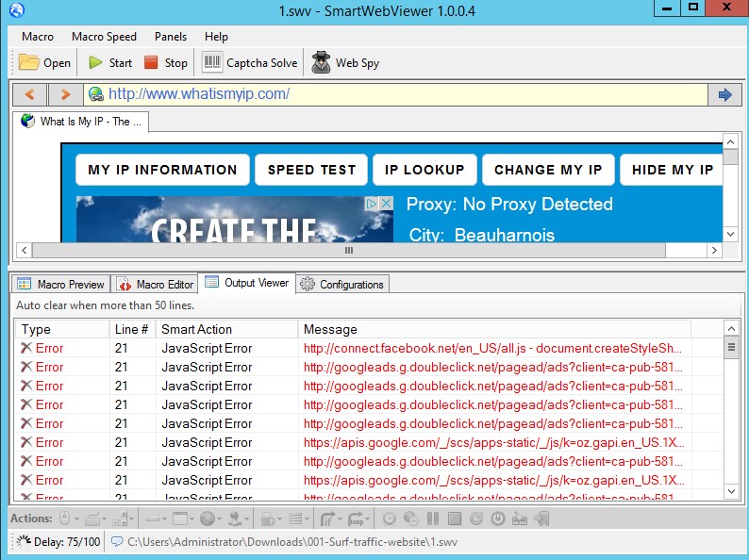Open the list action dropdown arrow
This screenshot has width=749, height=560.
click(308, 519)
